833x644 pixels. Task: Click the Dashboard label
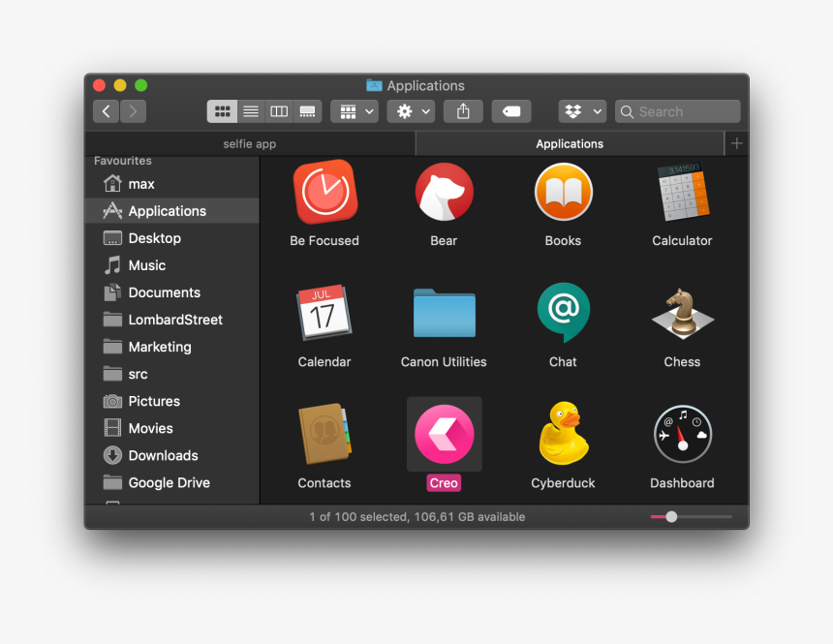point(682,483)
